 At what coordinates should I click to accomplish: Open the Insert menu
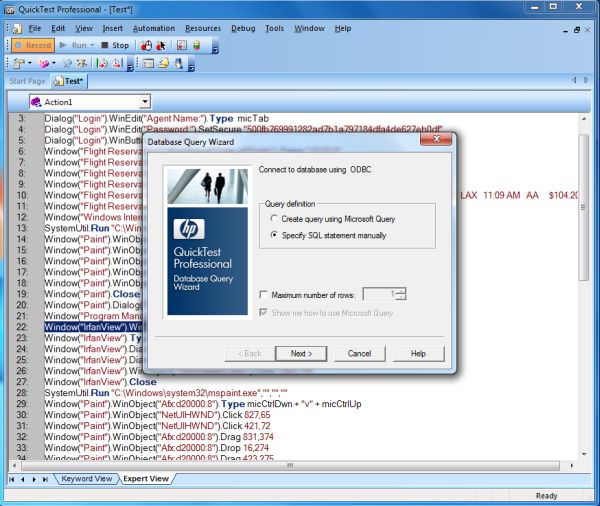pyautogui.click(x=112, y=29)
